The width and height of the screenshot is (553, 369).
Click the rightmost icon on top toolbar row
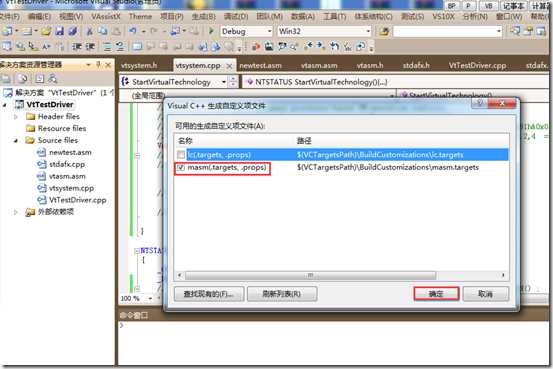click(541, 31)
